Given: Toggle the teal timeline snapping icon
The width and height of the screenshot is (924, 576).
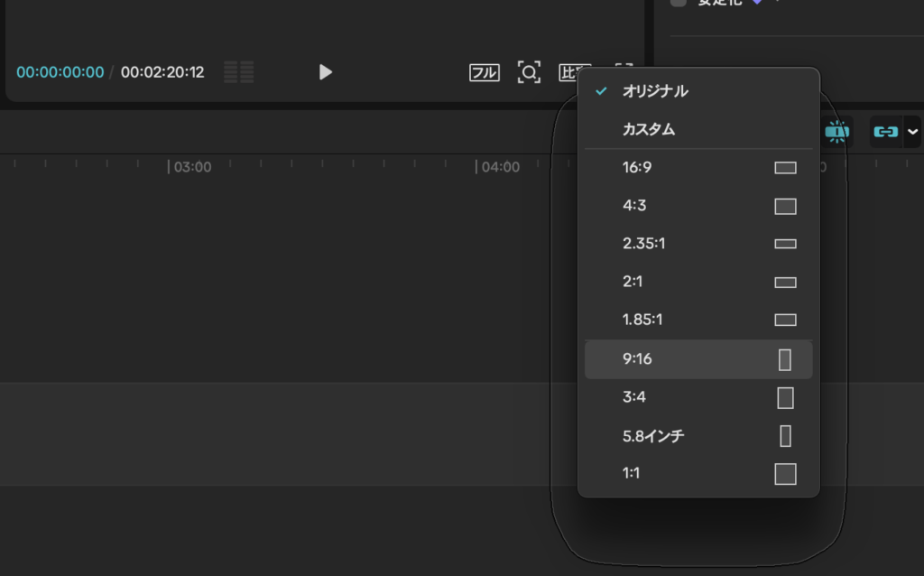Looking at the screenshot, I should coord(837,132).
